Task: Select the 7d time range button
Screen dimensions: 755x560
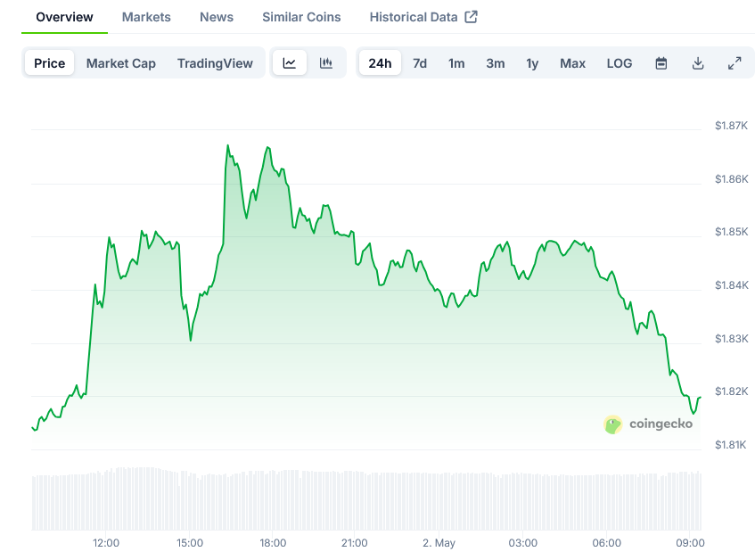Action: click(420, 63)
